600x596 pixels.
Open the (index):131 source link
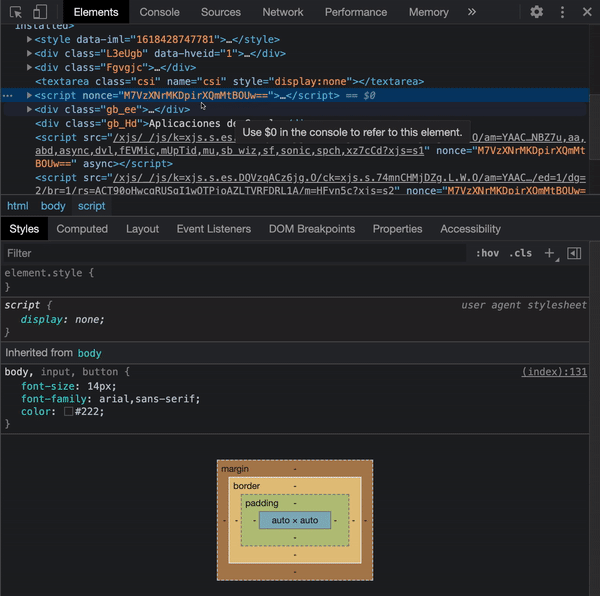coord(554,371)
